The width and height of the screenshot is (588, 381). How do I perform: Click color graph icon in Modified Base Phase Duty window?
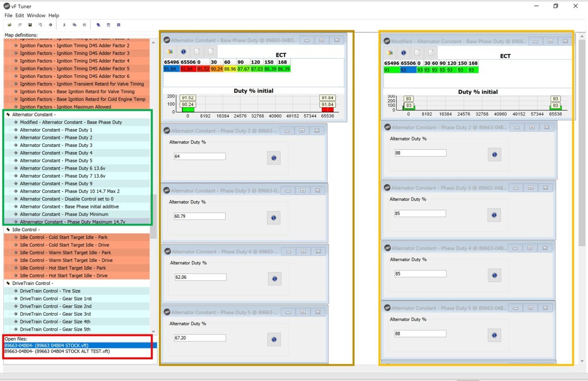390,52
